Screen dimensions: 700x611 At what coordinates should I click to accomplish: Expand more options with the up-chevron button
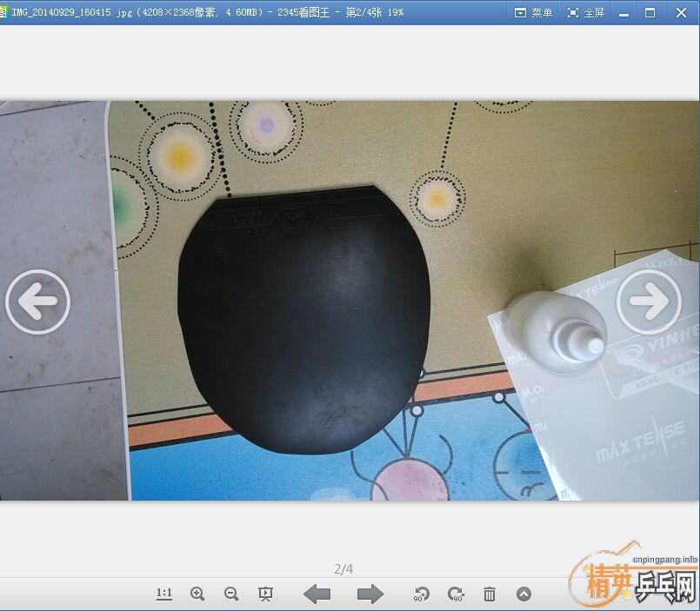point(523,594)
